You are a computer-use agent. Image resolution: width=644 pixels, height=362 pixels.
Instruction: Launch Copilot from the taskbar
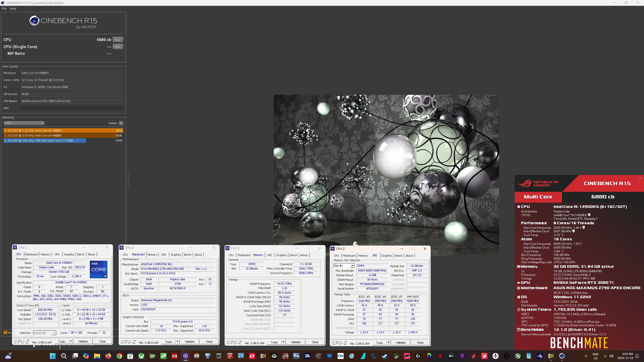[x=86, y=356]
